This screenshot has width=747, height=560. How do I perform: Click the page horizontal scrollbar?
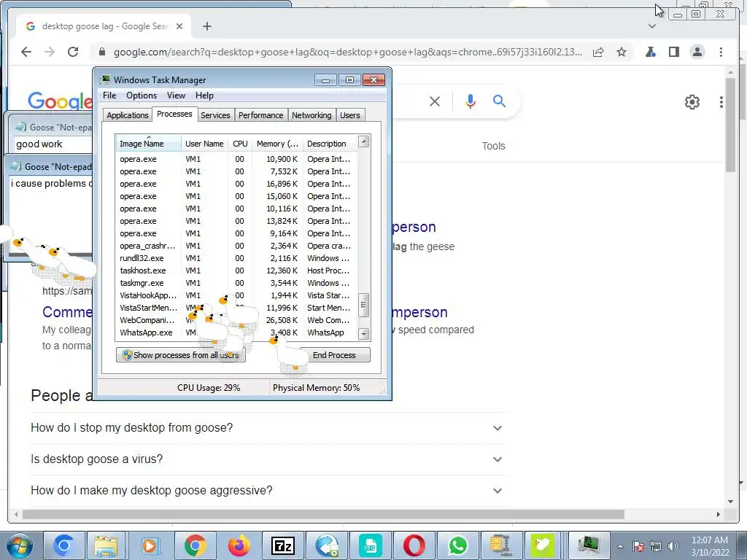323,514
